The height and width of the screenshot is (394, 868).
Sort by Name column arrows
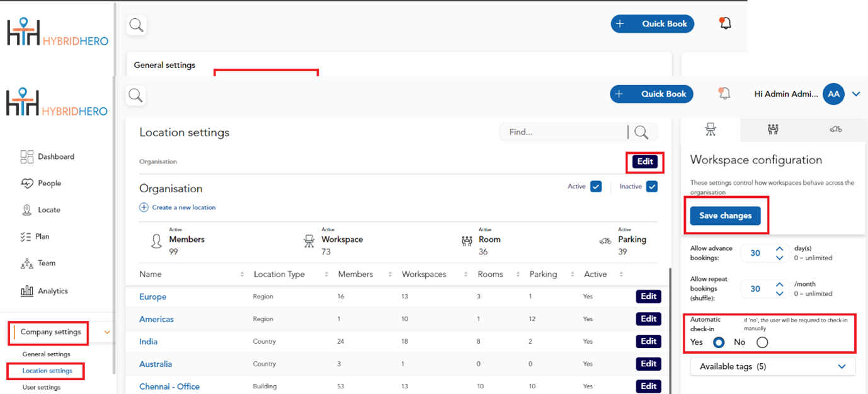coord(243,275)
